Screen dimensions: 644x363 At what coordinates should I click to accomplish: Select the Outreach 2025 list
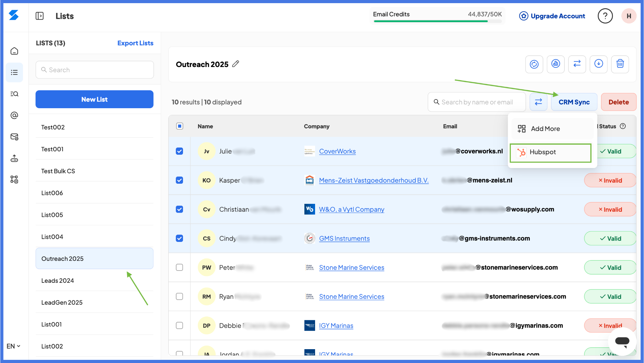coord(94,259)
